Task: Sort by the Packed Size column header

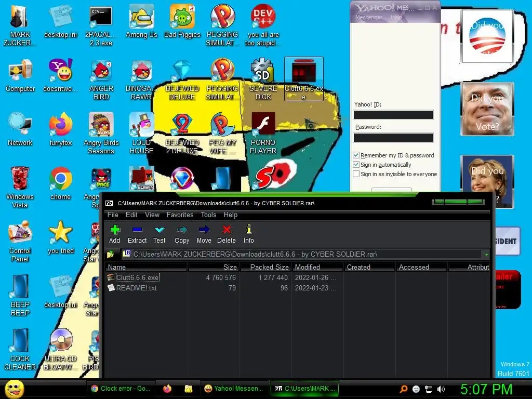Action: tap(265, 267)
